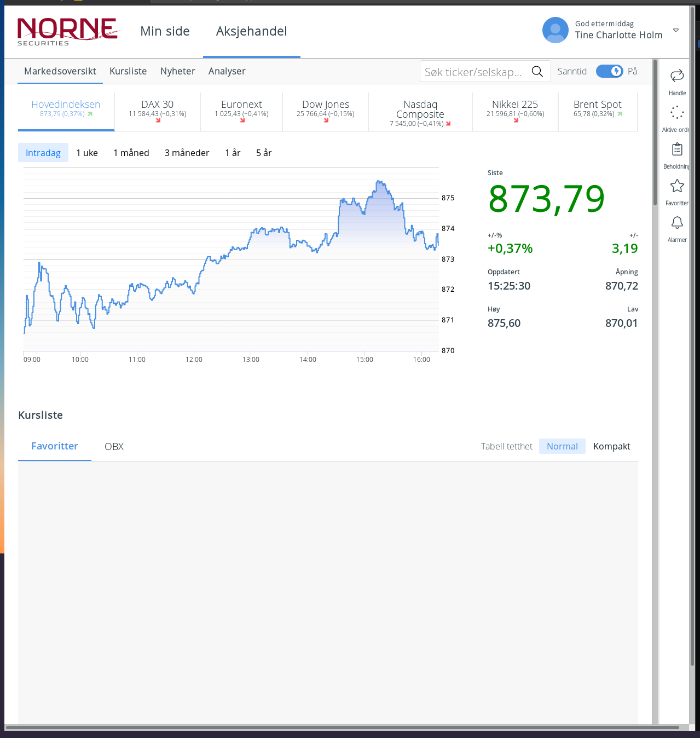Screen dimensions: 700x738
Task: Select Brent Spot tile
Action: [x=598, y=112]
